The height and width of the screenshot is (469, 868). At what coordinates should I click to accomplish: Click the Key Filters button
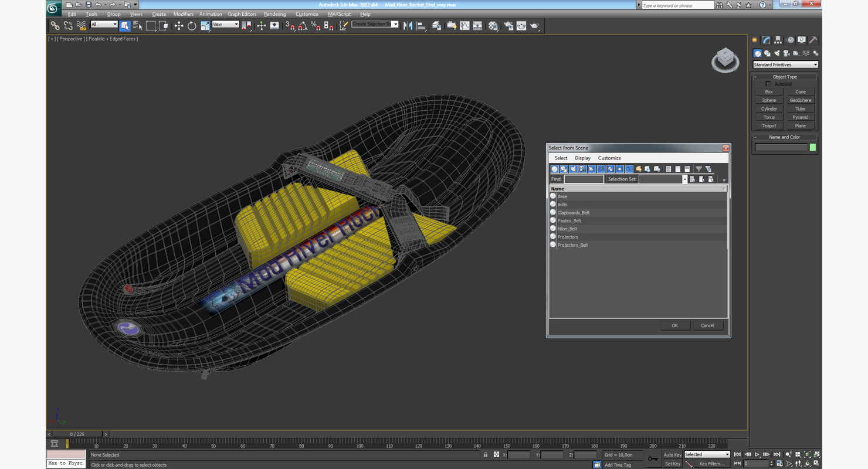pyautogui.click(x=712, y=464)
